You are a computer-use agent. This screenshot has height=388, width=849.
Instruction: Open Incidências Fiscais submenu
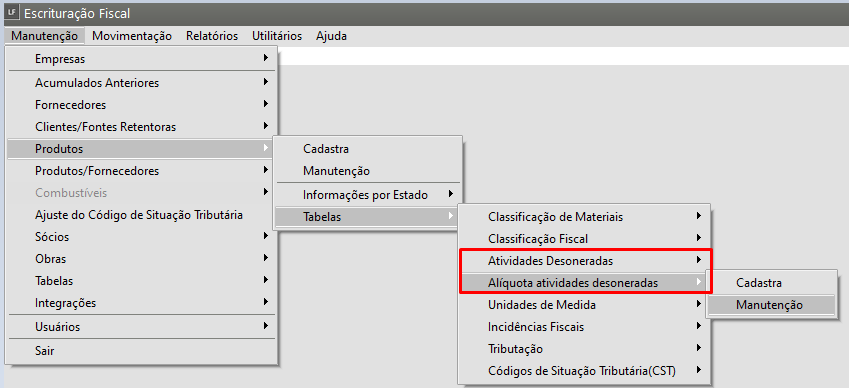click(x=585, y=327)
